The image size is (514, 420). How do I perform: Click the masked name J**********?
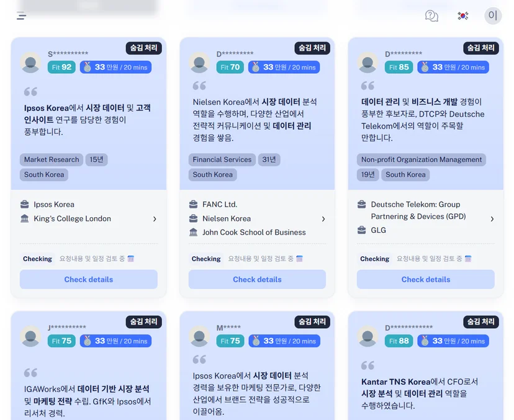click(x=67, y=328)
